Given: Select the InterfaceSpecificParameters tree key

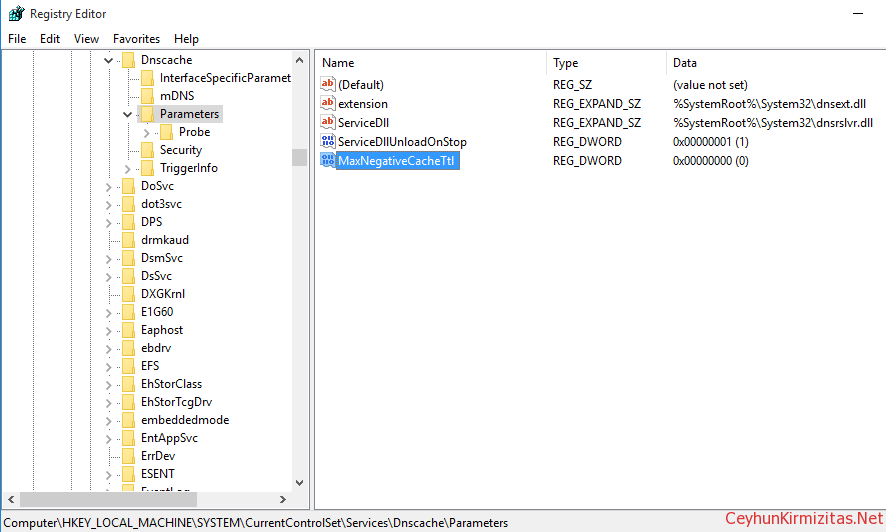Looking at the screenshot, I should coord(224,78).
